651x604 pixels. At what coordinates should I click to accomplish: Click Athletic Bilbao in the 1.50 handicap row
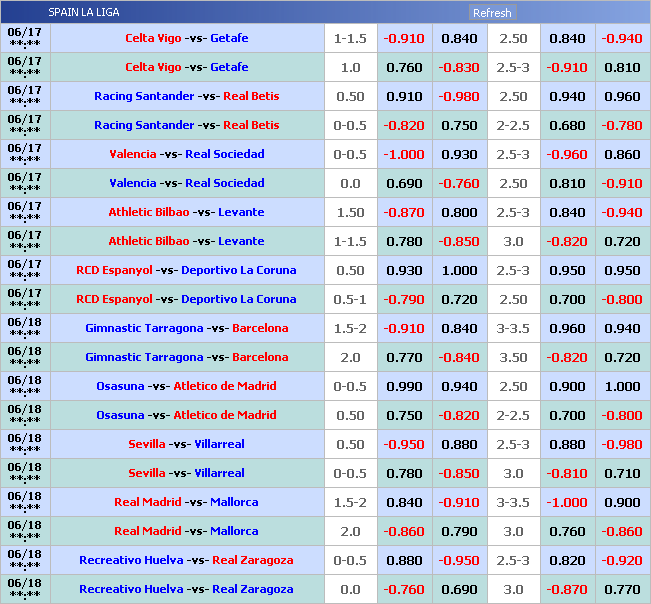point(148,212)
